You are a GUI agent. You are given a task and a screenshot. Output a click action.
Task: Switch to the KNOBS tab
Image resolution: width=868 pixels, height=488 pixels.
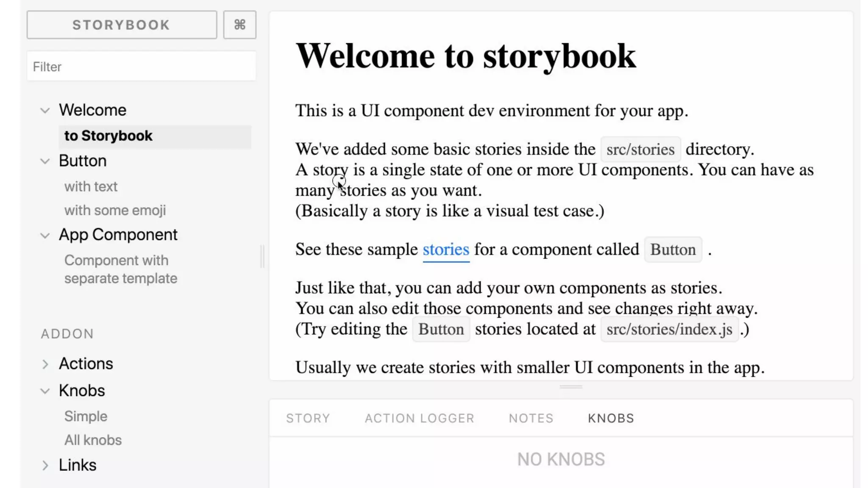[611, 418]
